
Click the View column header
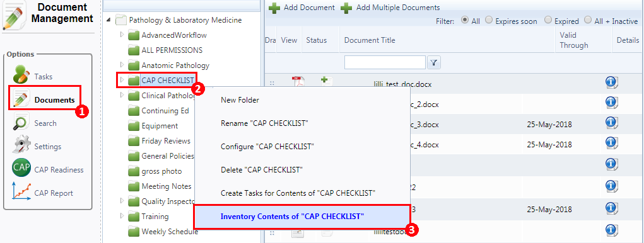coord(289,40)
